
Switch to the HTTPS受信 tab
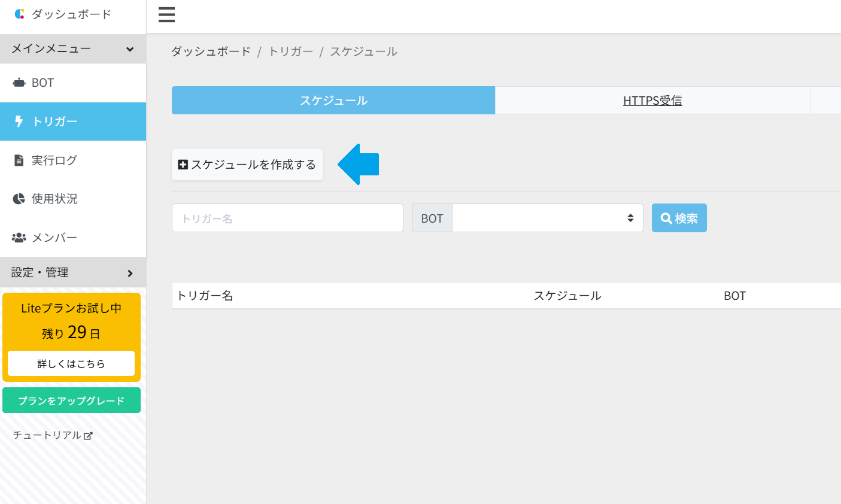[x=652, y=100]
